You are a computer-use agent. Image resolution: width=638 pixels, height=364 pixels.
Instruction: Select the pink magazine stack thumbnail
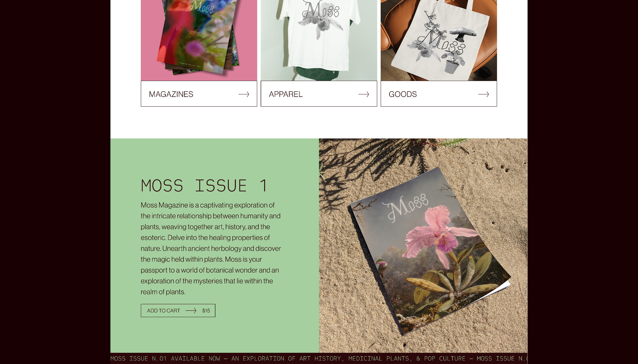click(199, 40)
